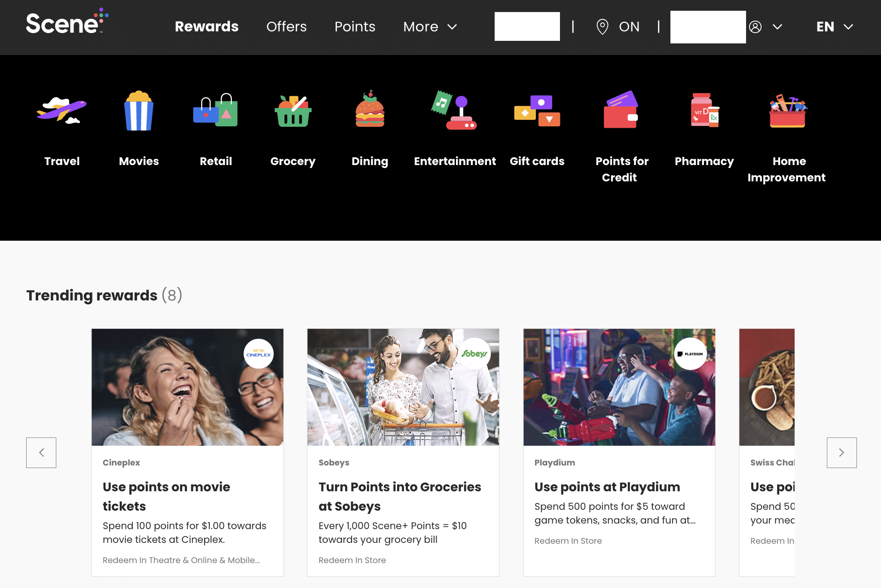Click the Dining burger icon
Viewport: 881px width, 588px height.
370,110
